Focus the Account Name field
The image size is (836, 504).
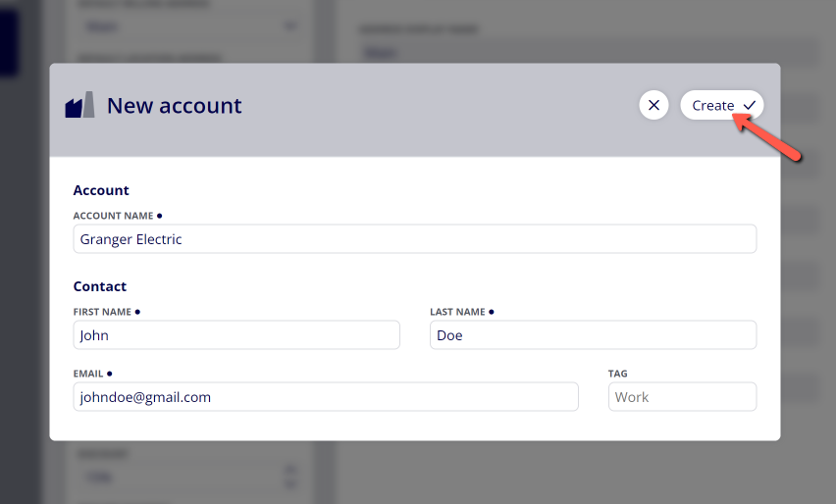tap(415, 238)
